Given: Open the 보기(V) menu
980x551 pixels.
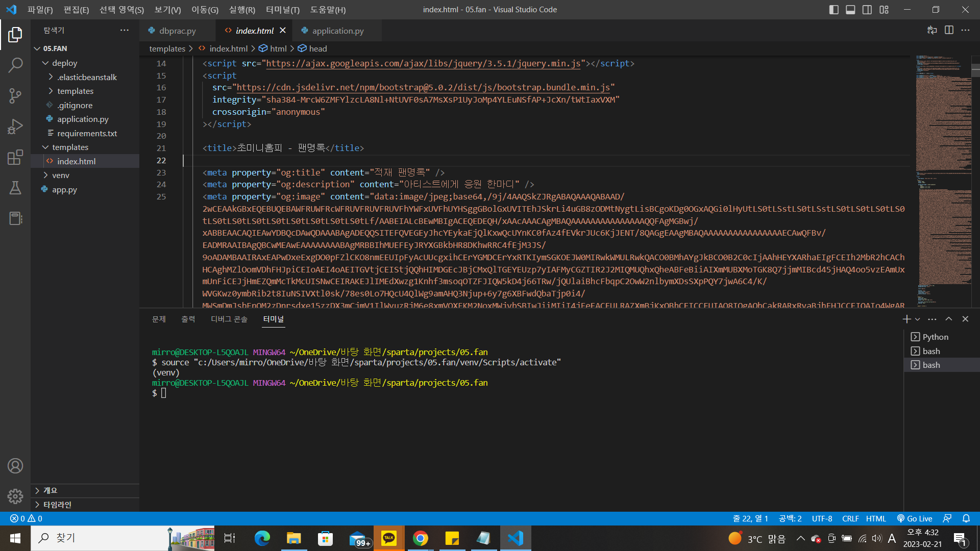Looking at the screenshot, I should click(167, 10).
